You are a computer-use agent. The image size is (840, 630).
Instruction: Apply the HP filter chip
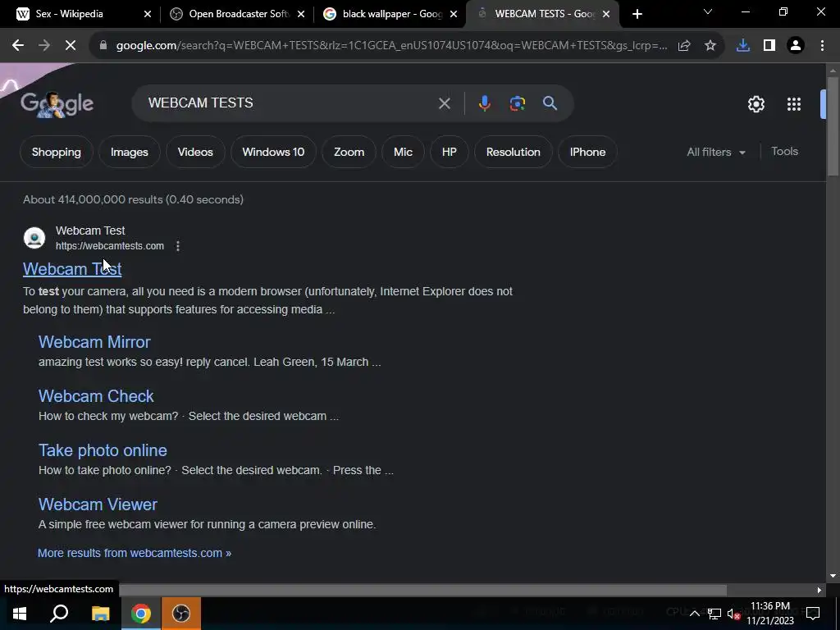[x=449, y=152]
